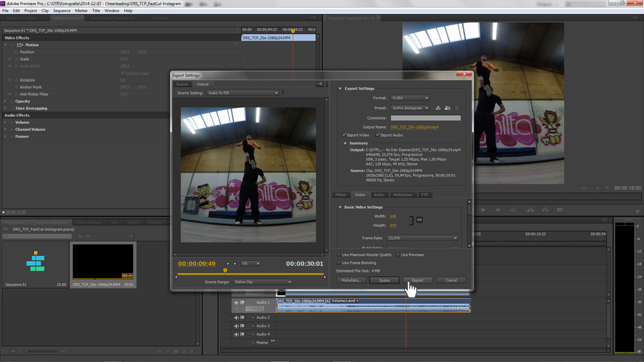Viewport: 644px width, 362px height.
Task: Open the Source Range Entire Clip dropdown
Action: point(262,282)
